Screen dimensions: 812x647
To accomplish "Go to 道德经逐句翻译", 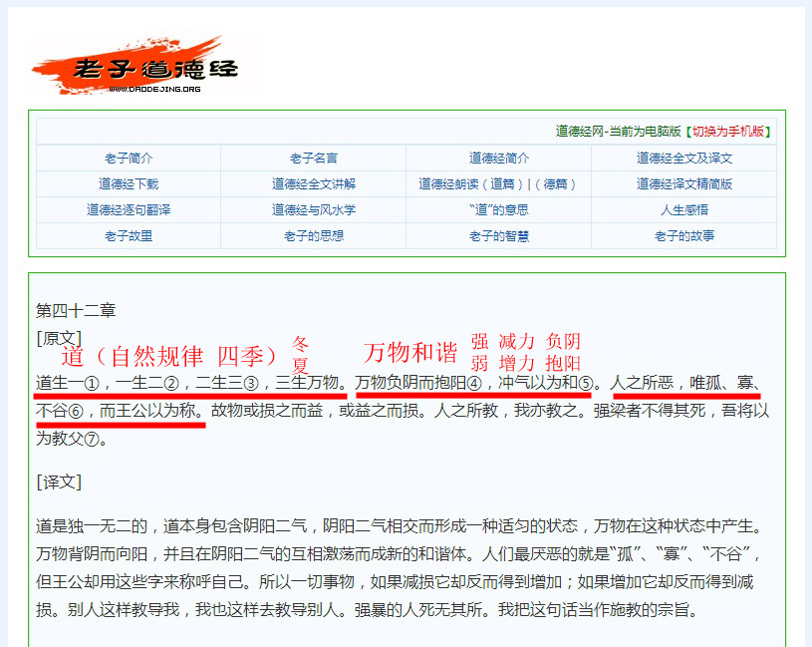I will pyautogui.click(x=129, y=209).
